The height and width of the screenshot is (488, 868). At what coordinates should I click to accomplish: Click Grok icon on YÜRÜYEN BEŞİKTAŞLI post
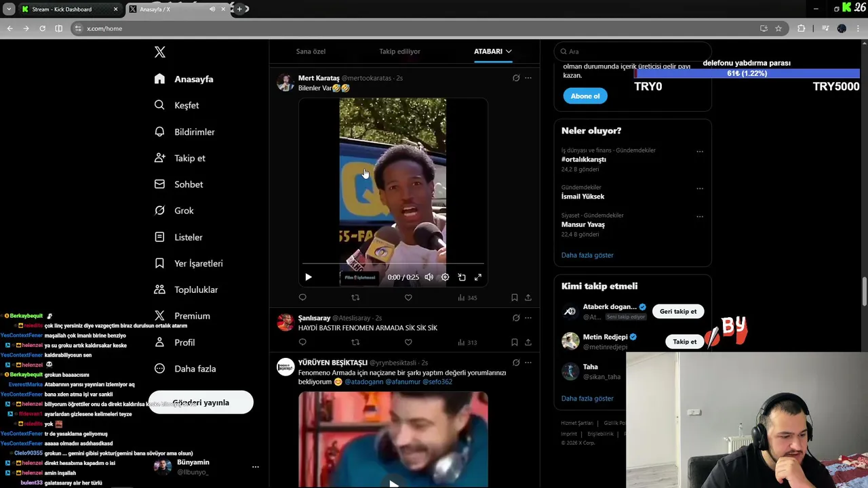516,363
